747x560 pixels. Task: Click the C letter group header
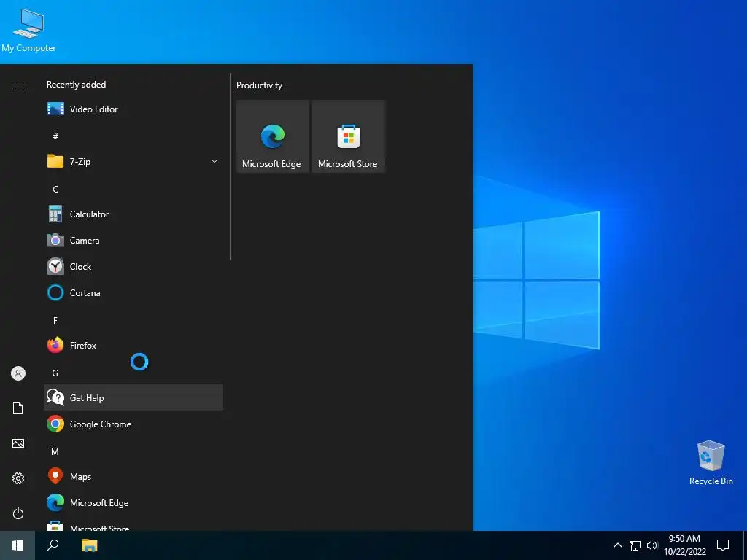[55, 189]
